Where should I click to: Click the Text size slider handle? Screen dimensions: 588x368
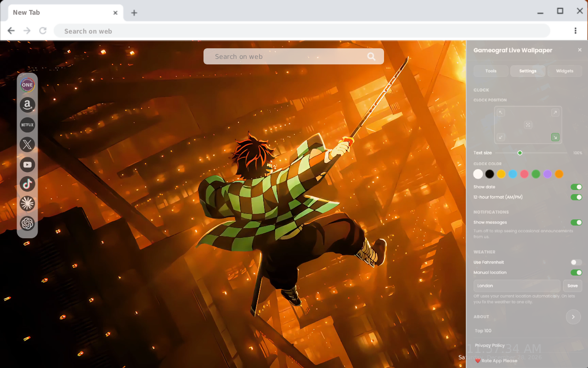(520, 153)
